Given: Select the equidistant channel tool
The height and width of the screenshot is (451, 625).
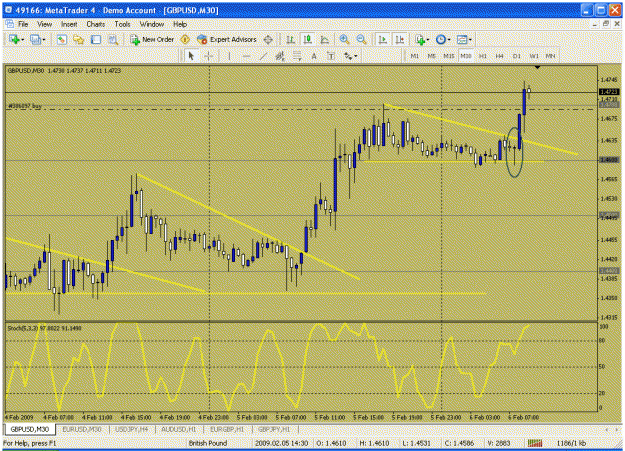Looking at the screenshot, I should coord(280,56).
